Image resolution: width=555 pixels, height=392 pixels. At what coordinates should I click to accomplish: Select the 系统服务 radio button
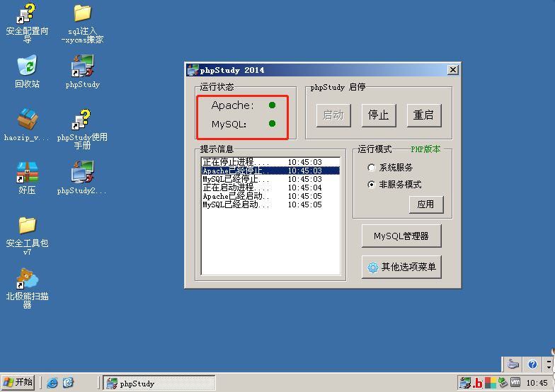tap(371, 168)
